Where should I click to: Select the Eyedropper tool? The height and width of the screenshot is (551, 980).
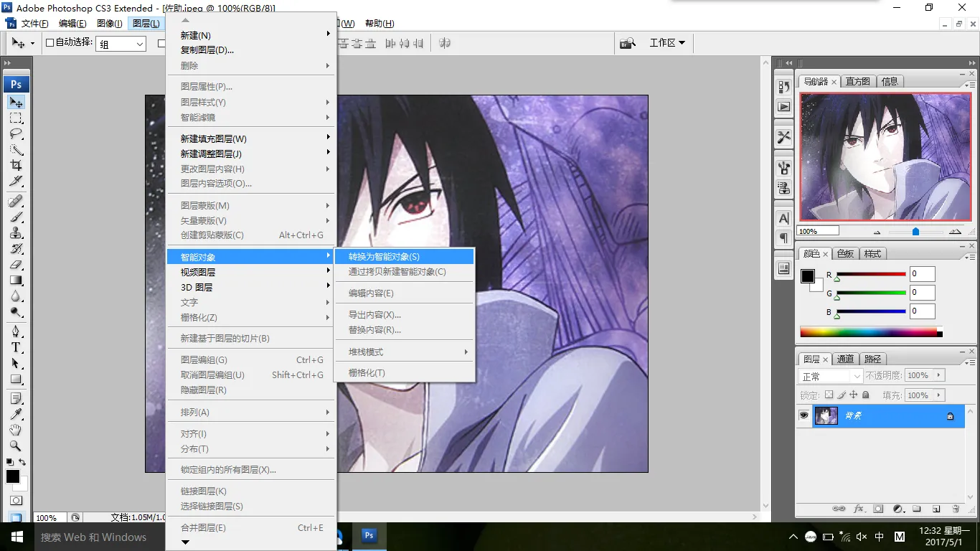tap(16, 414)
